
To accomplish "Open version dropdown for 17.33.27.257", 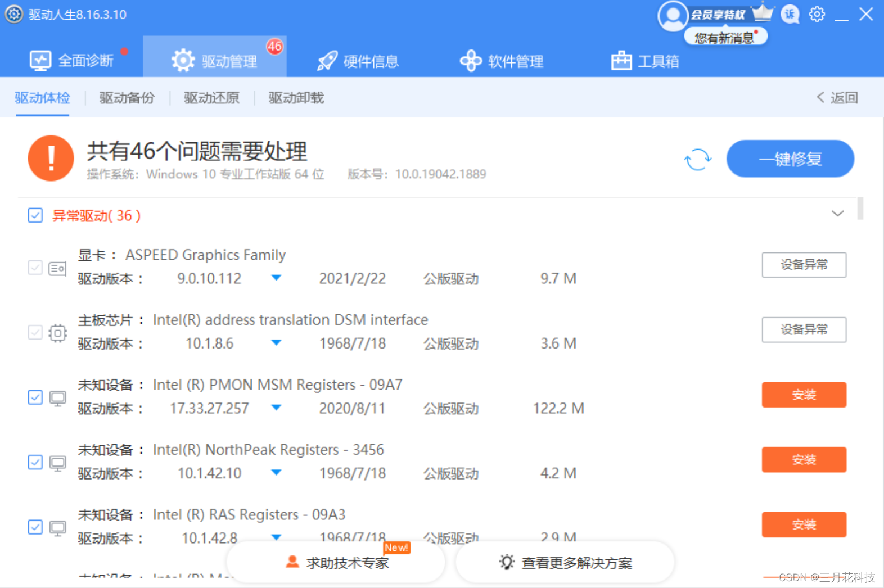I will tap(276, 408).
